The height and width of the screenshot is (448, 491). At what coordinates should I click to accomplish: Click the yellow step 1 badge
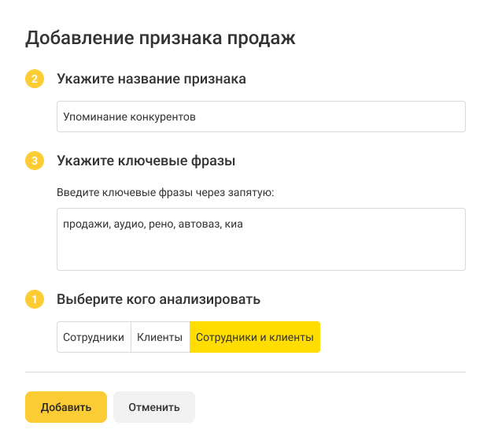(34, 300)
